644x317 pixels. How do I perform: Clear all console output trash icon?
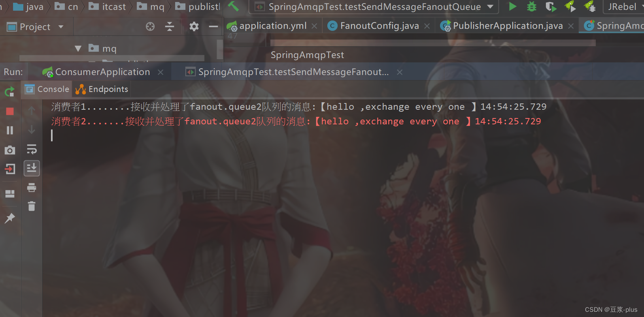[32, 206]
